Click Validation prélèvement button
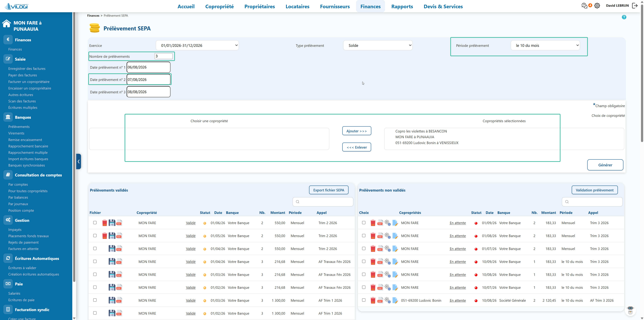This screenshot has height=320, width=644. click(595, 190)
